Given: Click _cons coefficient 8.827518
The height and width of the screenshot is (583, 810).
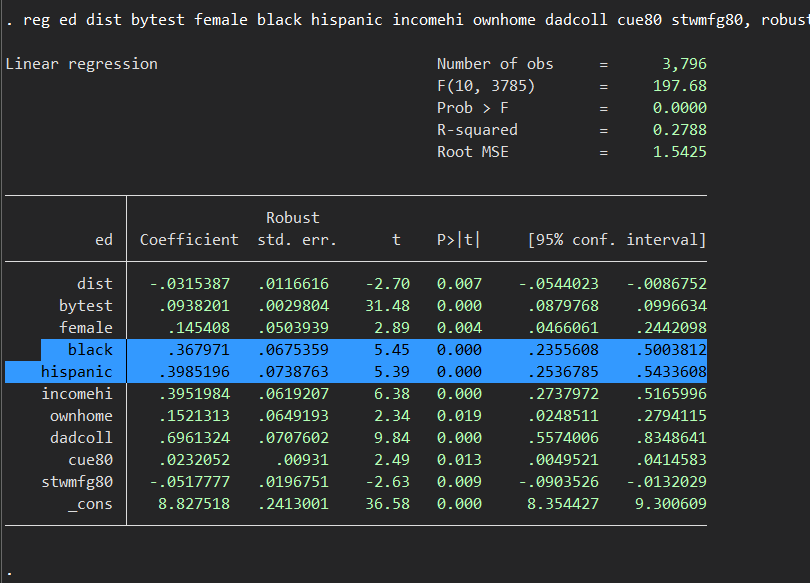Looking at the screenshot, I should click(x=194, y=504).
